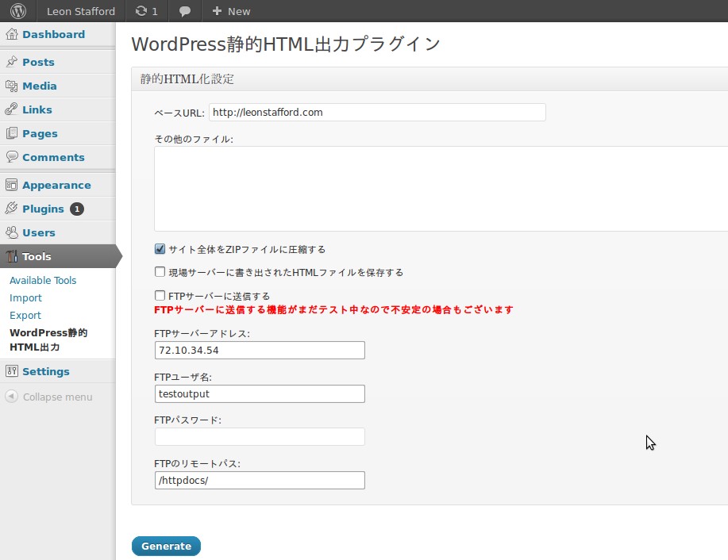
Task: Uncheck the ZIPファイルに圧縮する checkbox
Action: pyautogui.click(x=160, y=249)
